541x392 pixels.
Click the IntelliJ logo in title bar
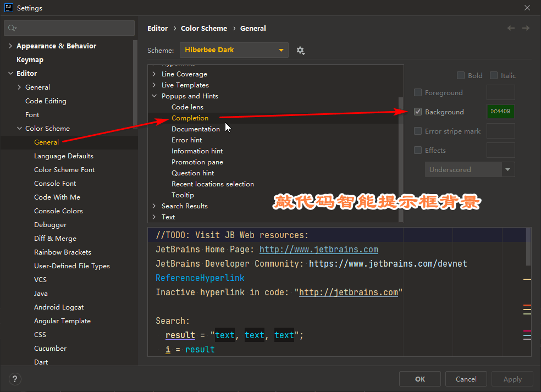click(x=8, y=8)
